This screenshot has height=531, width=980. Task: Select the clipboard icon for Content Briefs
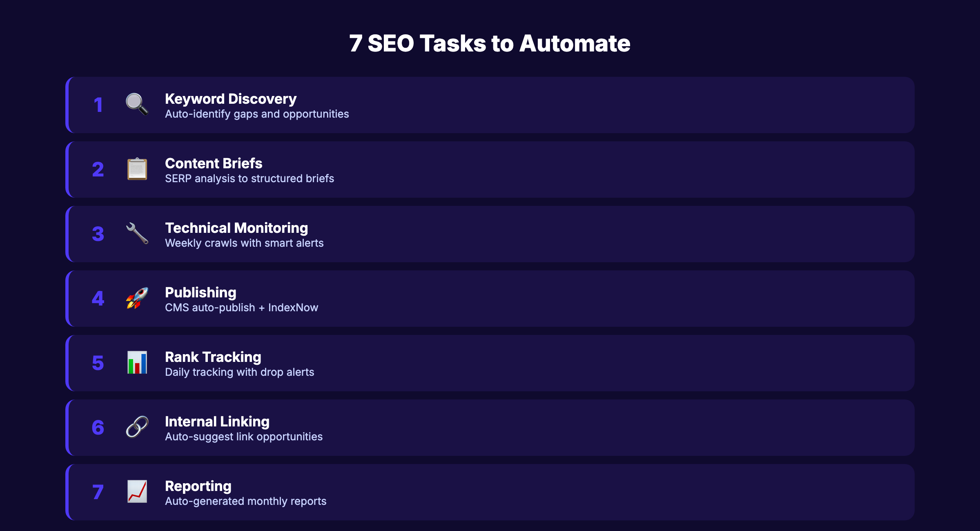tap(137, 170)
